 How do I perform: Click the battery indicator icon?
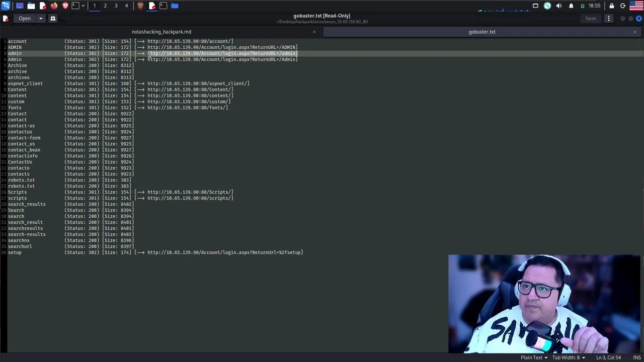tap(583, 6)
